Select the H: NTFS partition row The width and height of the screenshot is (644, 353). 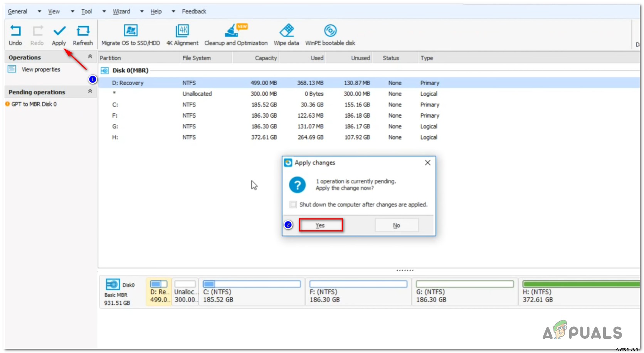point(231,137)
